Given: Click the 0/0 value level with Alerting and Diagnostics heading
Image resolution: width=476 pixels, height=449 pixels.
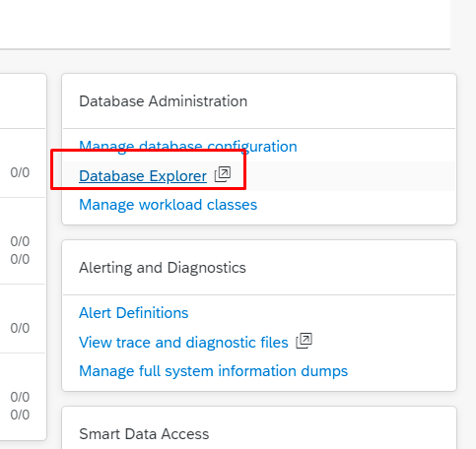Looking at the screenshot, I should (x=20, y=259).
